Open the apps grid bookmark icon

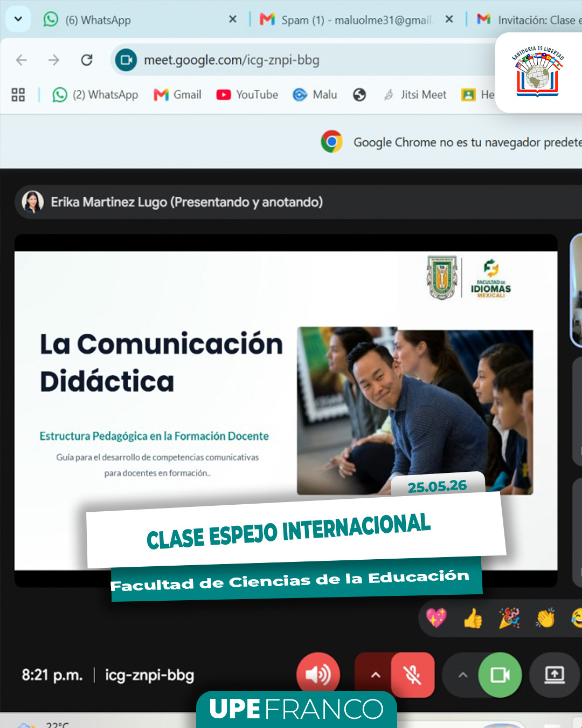(x=18, y=95)
